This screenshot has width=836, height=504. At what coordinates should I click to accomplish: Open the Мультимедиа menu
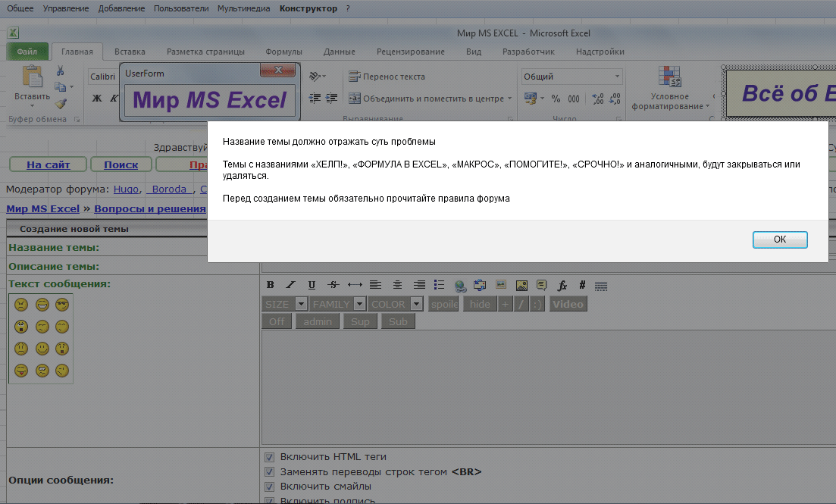click(x=243, y=8)
